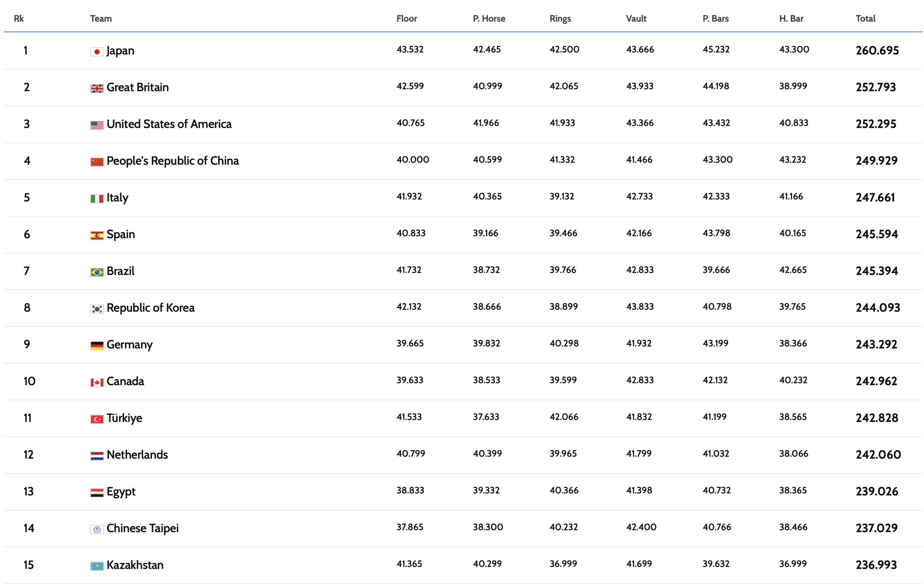
Task: Click the Floor column header
Action: pyautogui.click(x=406, y=18)
